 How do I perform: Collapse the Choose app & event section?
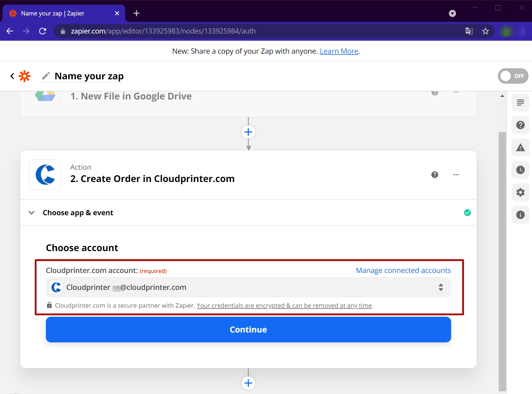click(32, 213)
